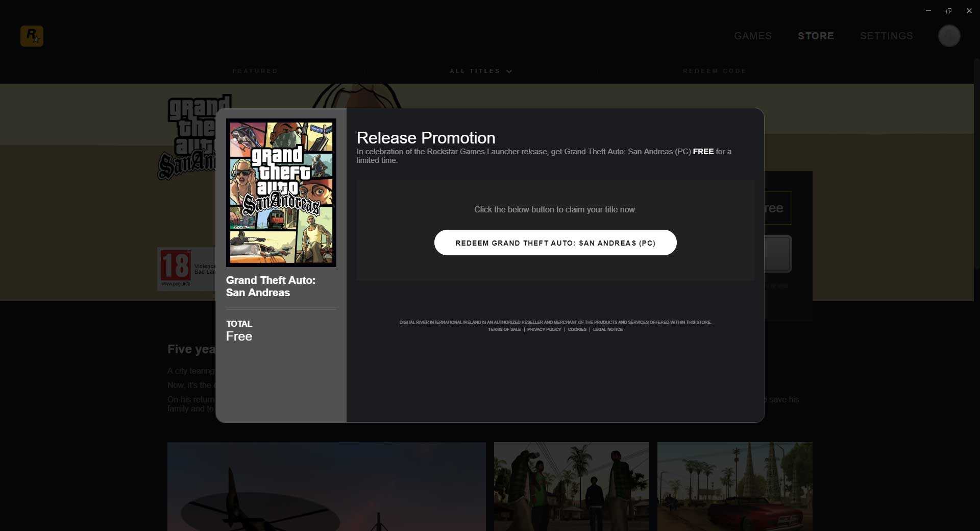980x531 pixels.
Task: Open the green gang members screenshot
Action: tap(572, 487)
